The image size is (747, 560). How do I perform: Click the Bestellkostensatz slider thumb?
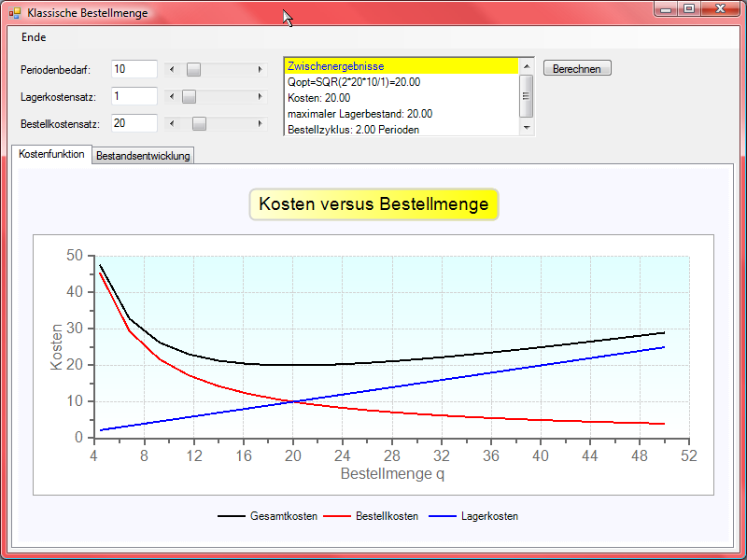[x=199, y=123]
